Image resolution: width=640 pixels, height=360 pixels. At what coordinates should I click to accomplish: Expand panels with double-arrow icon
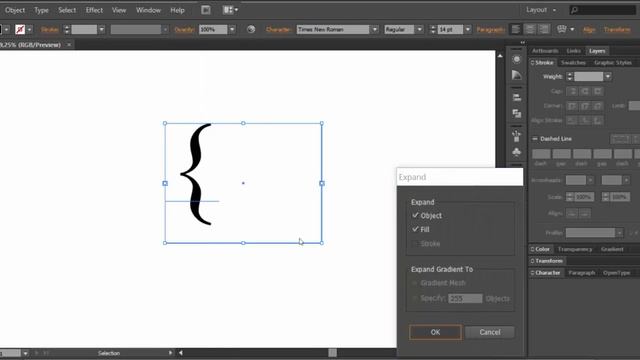[x=523, y=42]
